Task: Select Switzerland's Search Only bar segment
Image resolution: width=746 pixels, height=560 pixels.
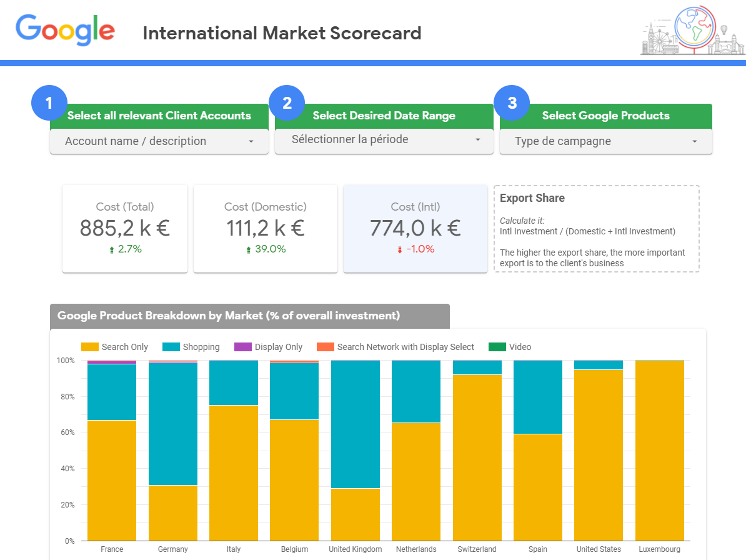Action: pos(477,457)
